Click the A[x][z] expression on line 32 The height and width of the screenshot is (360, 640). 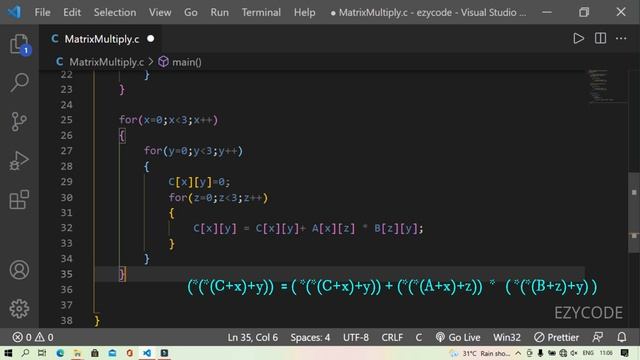333,228
